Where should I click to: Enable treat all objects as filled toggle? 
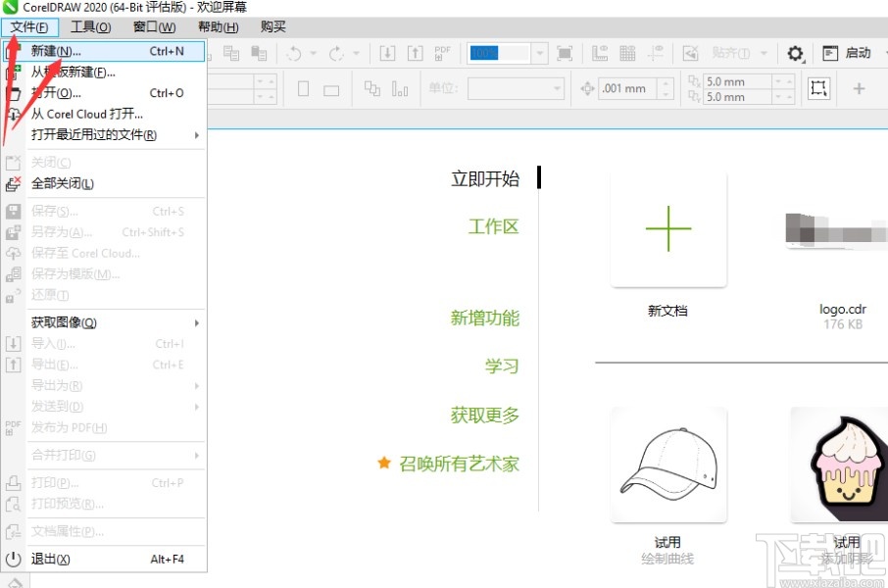coord(689,53)
